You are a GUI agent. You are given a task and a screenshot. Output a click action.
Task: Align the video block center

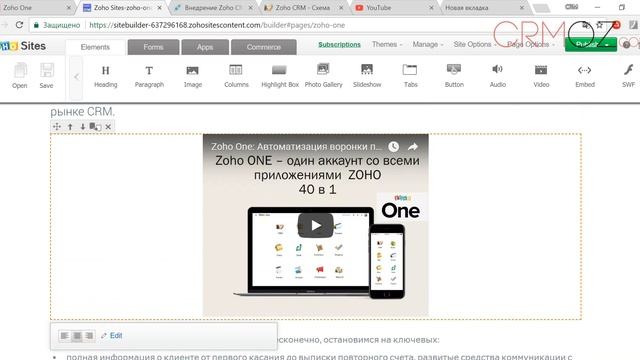[x=77, y=336]
